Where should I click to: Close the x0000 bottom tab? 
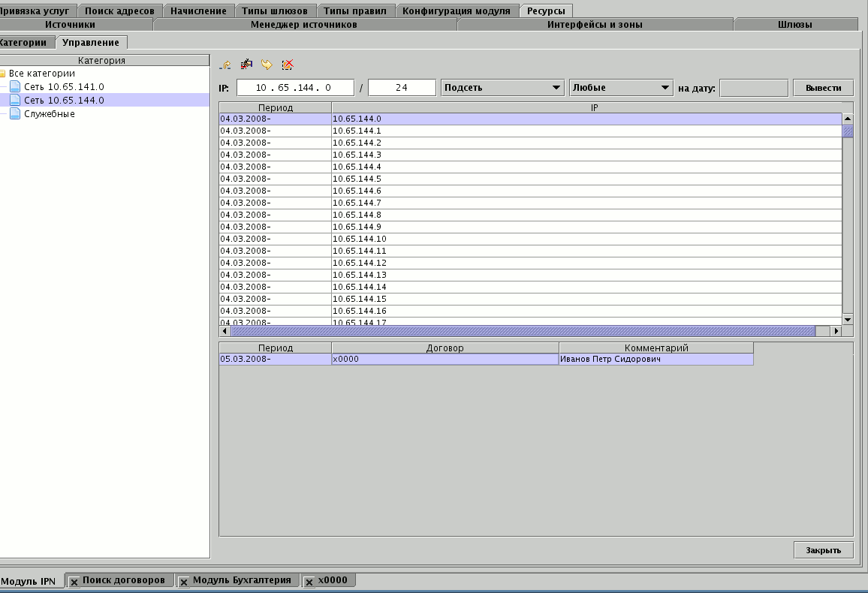pos(309,582)
